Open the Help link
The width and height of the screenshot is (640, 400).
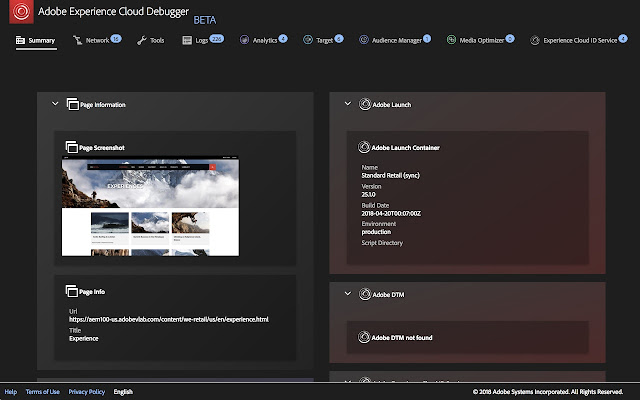pos(11,392)
